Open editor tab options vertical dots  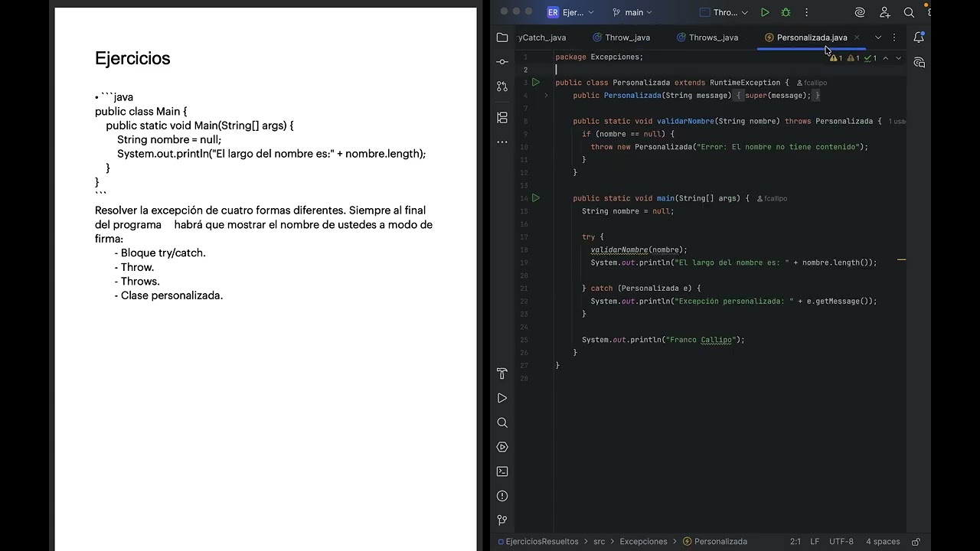pos(893,37)
